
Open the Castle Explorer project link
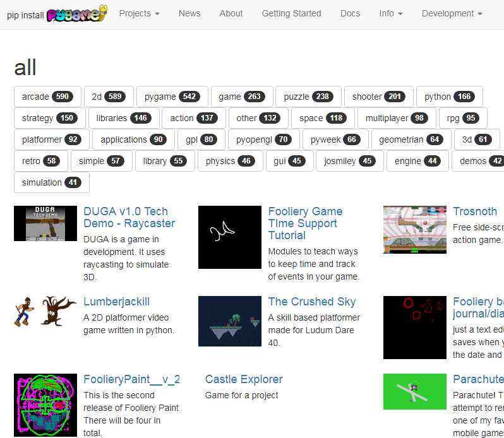[x=244, y=379]
